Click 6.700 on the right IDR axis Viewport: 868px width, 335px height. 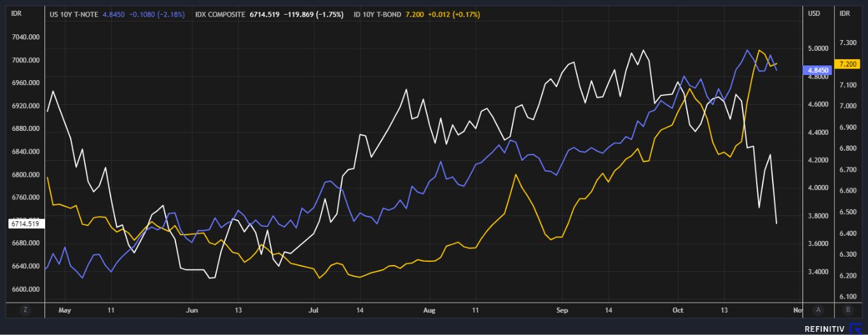pos(848,170)
